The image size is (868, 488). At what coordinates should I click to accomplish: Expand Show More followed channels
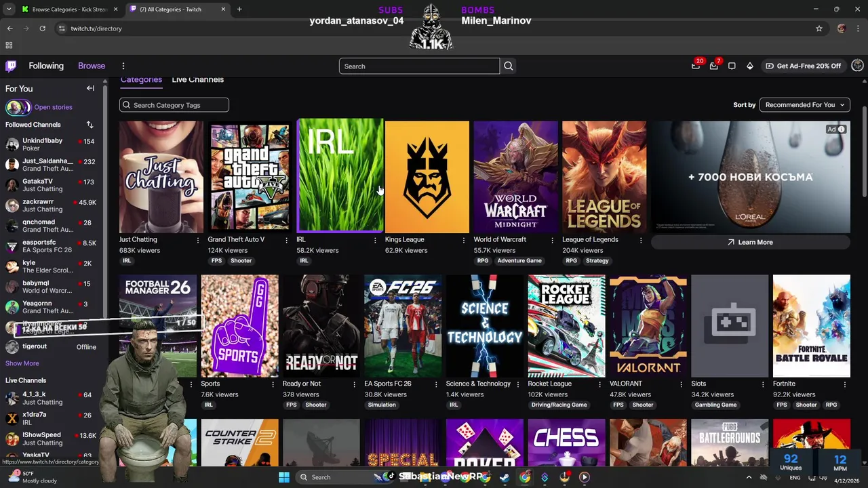22,363
